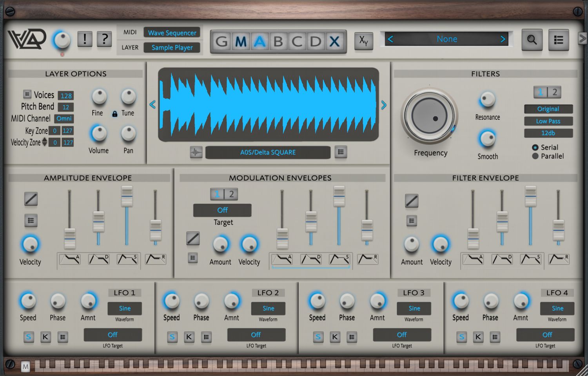Open the Low Pass filter type dropdown
Viewport: 588px width, 376px height.
[x=548, y=121]
